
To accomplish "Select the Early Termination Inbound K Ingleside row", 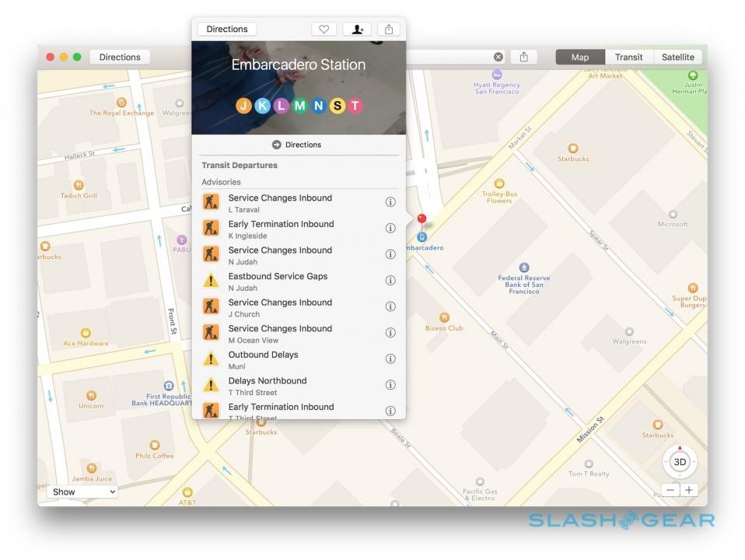I will [x=299, y=229].
